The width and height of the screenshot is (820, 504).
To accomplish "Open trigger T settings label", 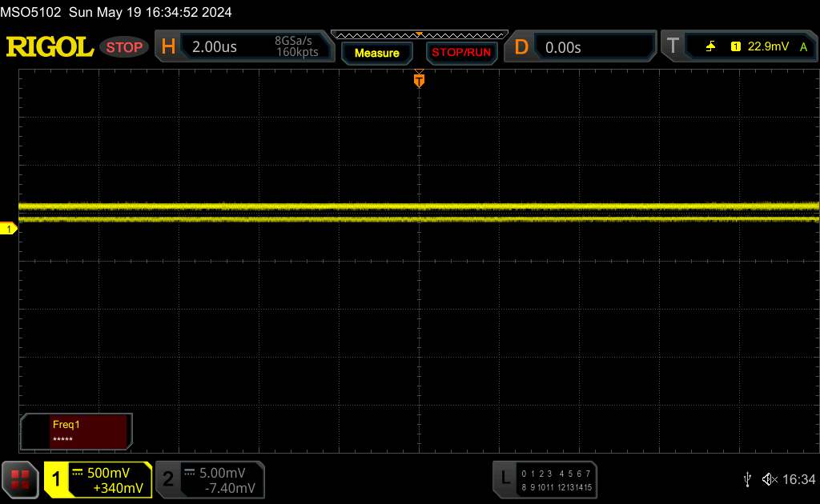I will point(673,46).
